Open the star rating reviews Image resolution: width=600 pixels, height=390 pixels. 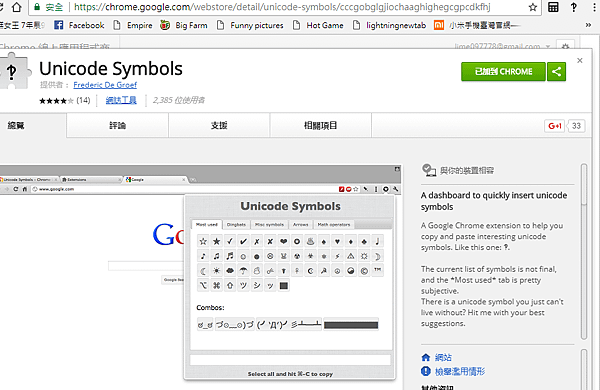65,100
